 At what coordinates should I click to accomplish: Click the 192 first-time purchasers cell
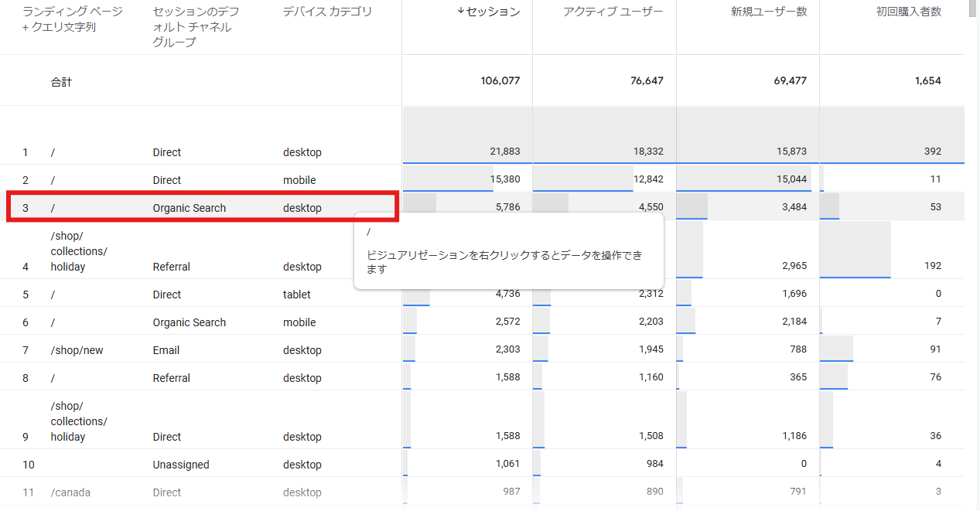tap(931, 266)
